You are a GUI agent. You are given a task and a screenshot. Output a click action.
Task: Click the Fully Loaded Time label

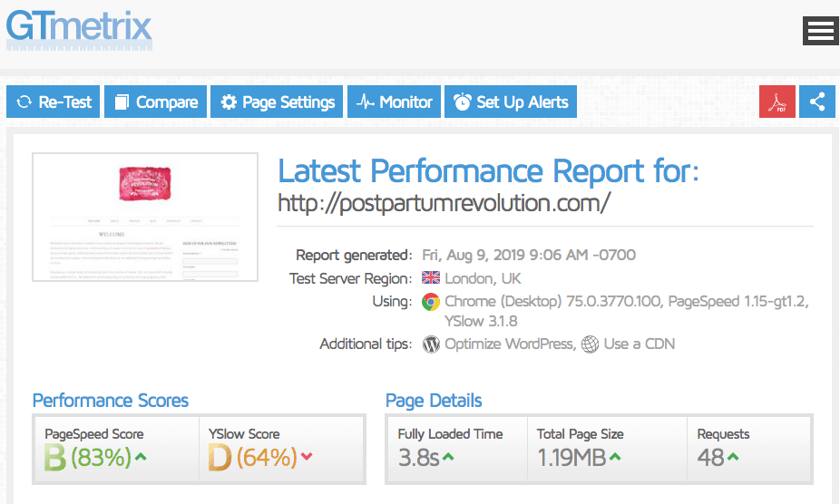[x=451, y=434]
